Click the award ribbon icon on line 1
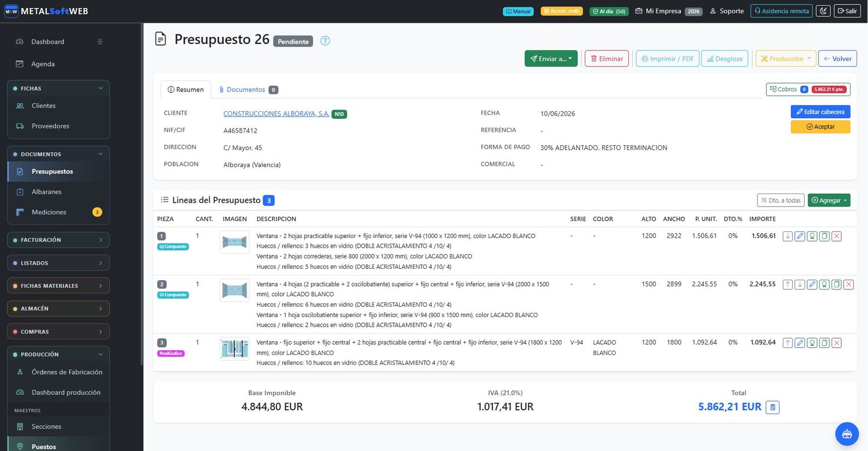868x451 pixels. [x=812, y=236]
